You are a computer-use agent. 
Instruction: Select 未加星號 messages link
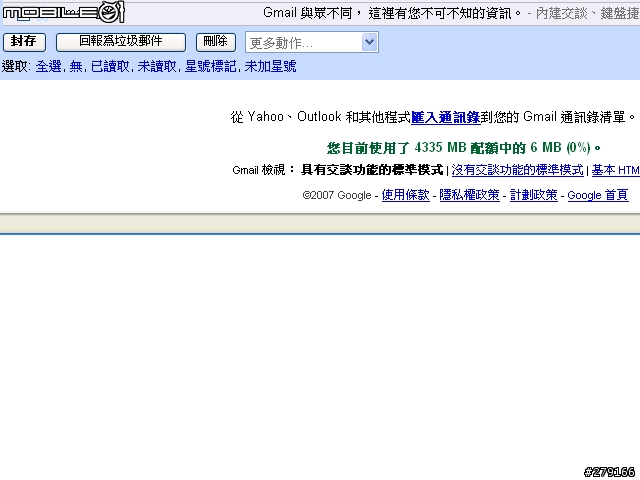270,66
